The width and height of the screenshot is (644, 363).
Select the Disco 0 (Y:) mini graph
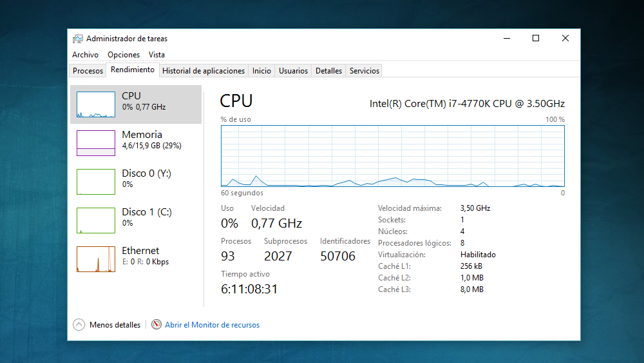click(x=96, y=182)
